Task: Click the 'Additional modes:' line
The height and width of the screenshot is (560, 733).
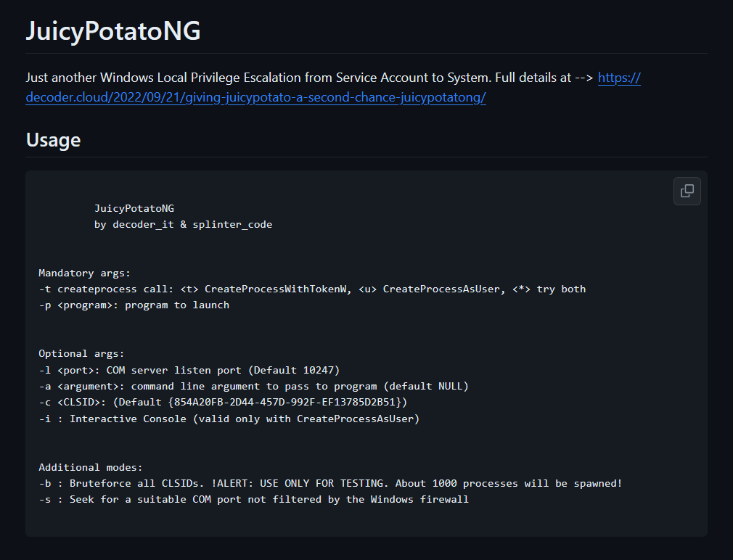Action: coord(90,467)
